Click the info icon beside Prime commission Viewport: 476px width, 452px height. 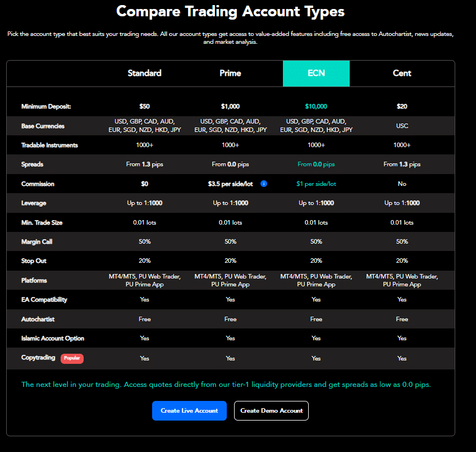[x=264, y=184]
